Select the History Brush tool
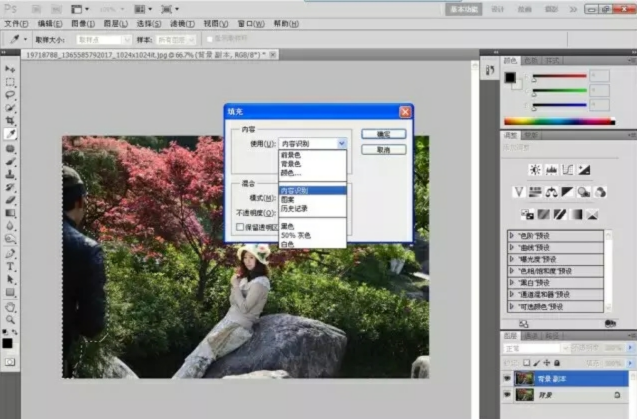The width and height of the screenshot is (637, 419). pos(10,187)
